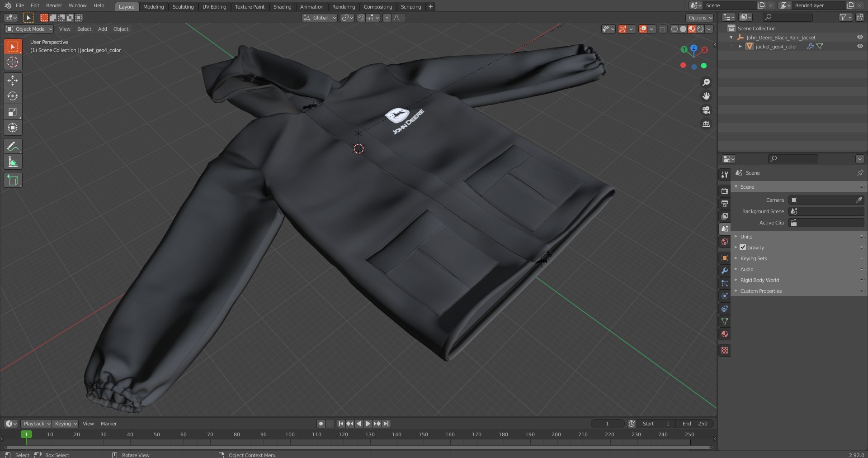Open the Global transform orientation dropdown

[320, 18]
